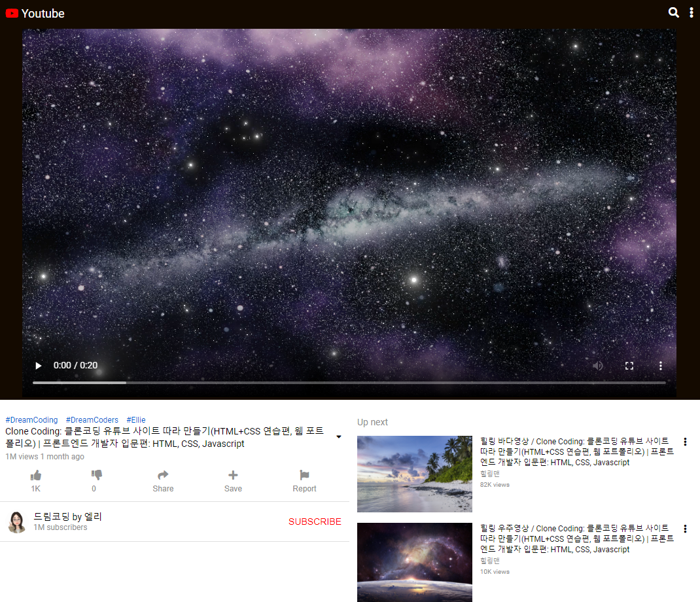Screen dimensions: 700x602
Task: Enter fullscreen with the fullscreen icon
Action: coord(629,366)
